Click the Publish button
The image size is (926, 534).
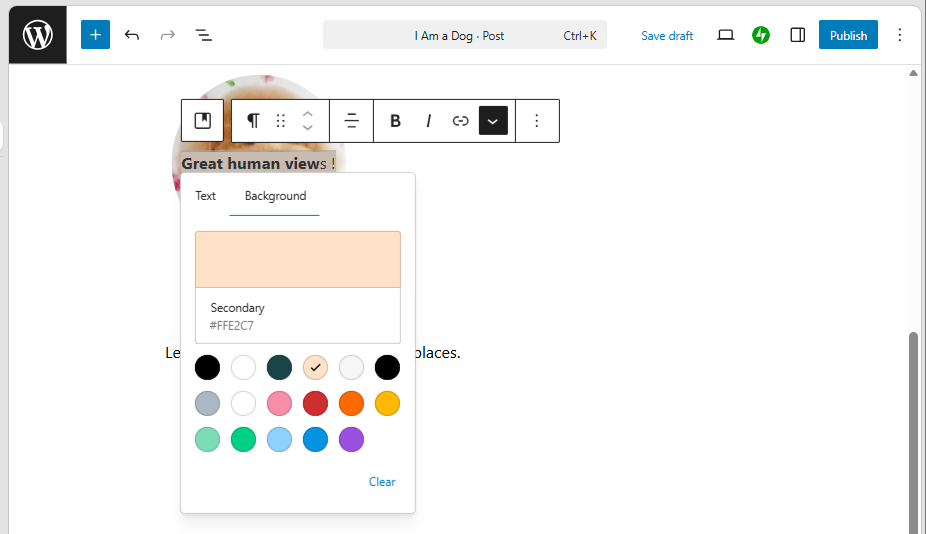(x=848, y=35)
